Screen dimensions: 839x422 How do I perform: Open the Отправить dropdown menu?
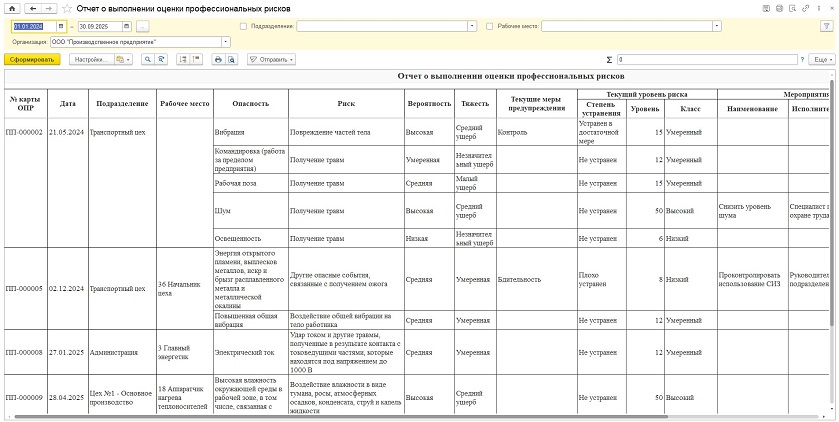(272, 60)
